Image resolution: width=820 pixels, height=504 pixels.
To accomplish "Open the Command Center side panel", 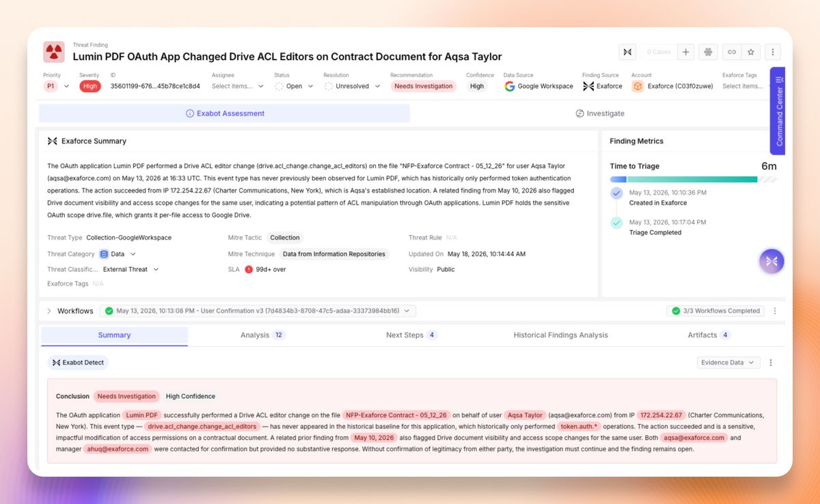I will coord(778,111).
